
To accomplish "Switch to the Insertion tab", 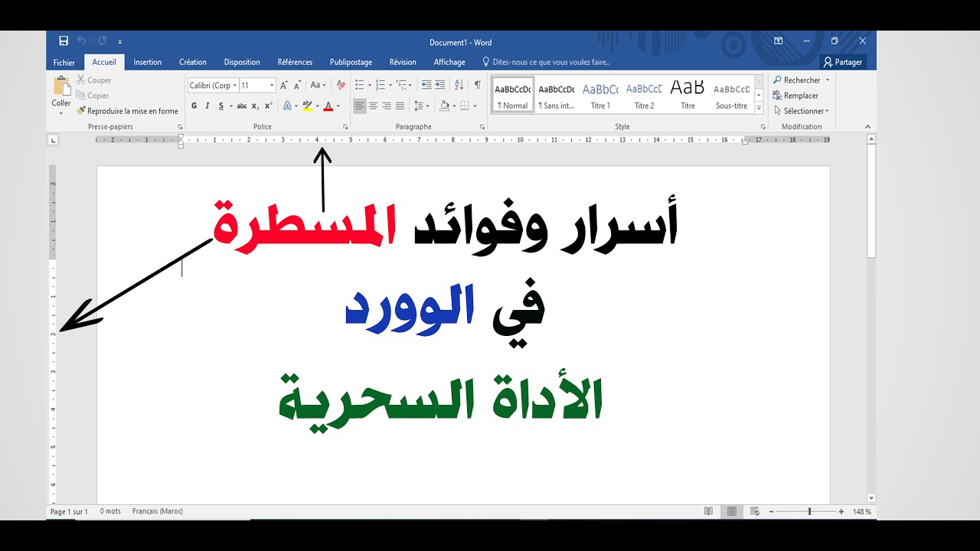I will [147, 62].
